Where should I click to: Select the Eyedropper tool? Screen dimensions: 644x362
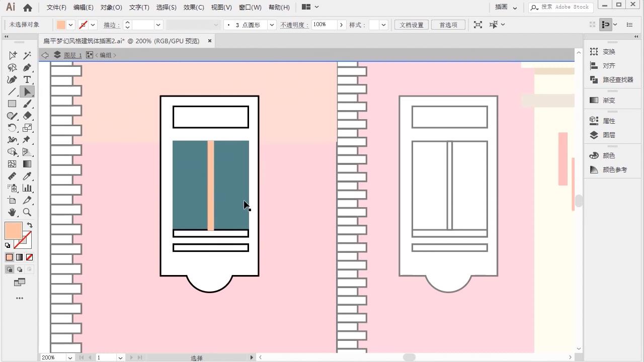[27, 176]
